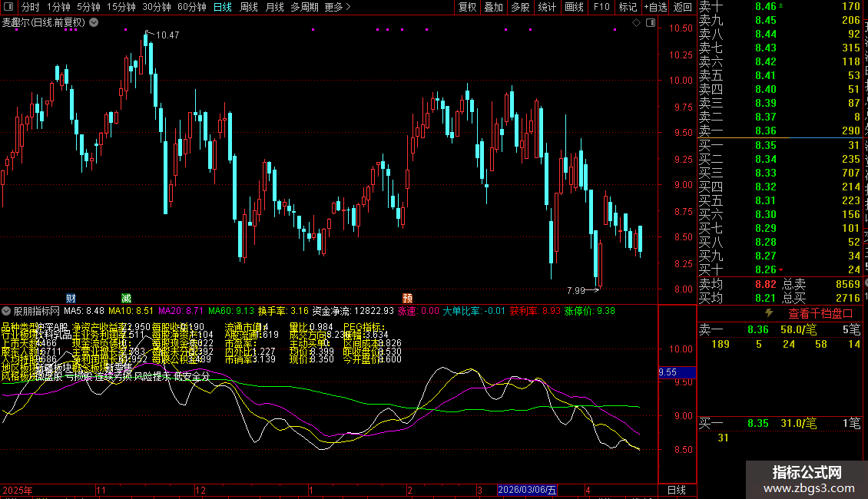868x499 pixels.
Task: Click the lightning bolt quick-trade icon
Action: coord(769,313)
